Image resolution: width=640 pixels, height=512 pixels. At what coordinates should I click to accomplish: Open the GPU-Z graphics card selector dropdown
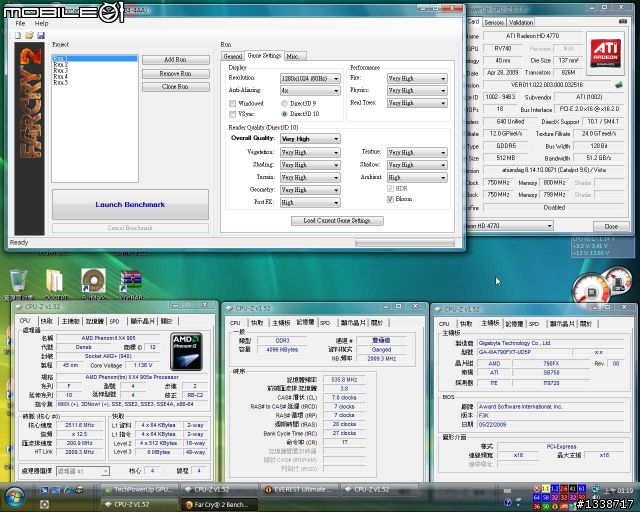pyautogui.click(x=510, y=225)
